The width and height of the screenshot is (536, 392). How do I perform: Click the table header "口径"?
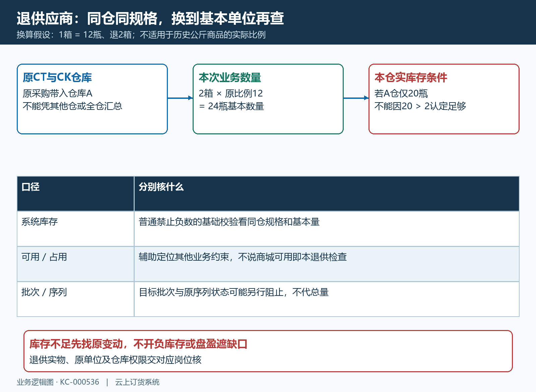point(30,187)
